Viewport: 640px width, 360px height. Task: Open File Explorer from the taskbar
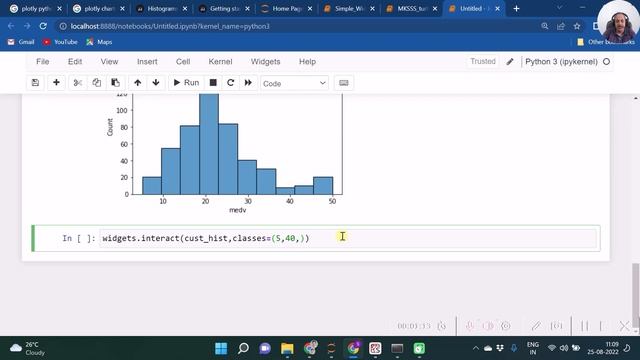click(287, 348)
